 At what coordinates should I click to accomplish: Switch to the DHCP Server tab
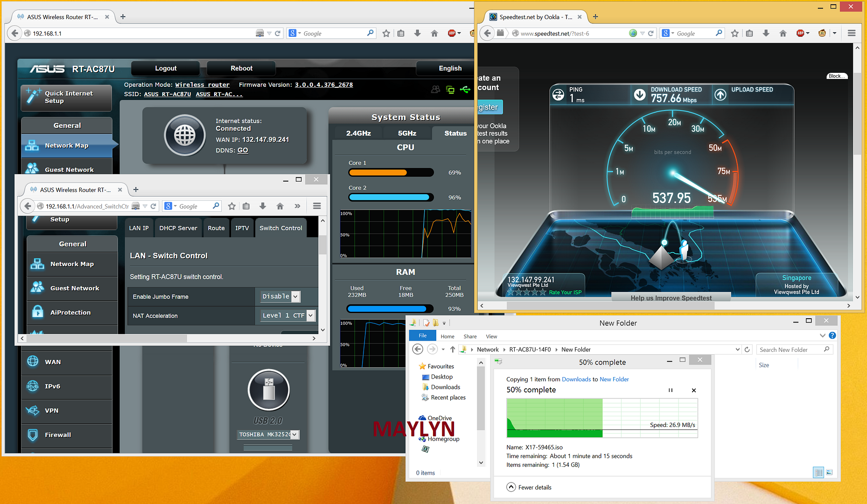click(178, 228)
